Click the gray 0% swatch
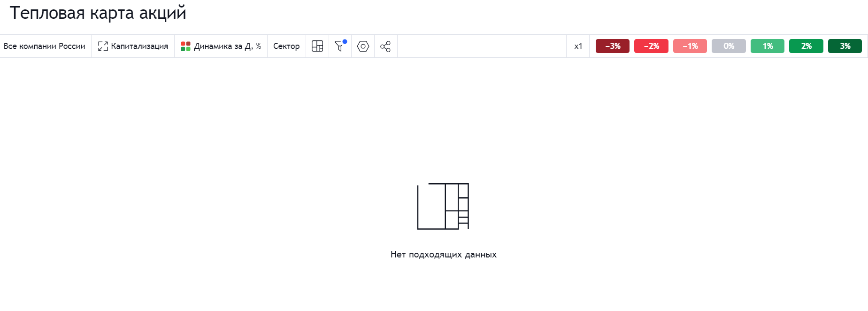The height and width of the screenshot is (311, 868). (x=729, y=46)
